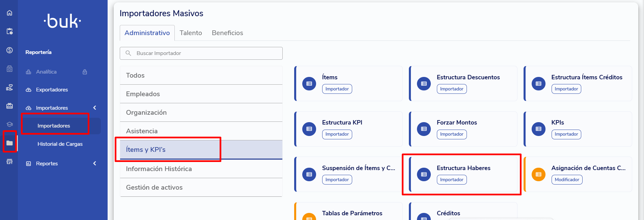
Task: Go to the home icon in sidebar
Action: click(9, 13)
